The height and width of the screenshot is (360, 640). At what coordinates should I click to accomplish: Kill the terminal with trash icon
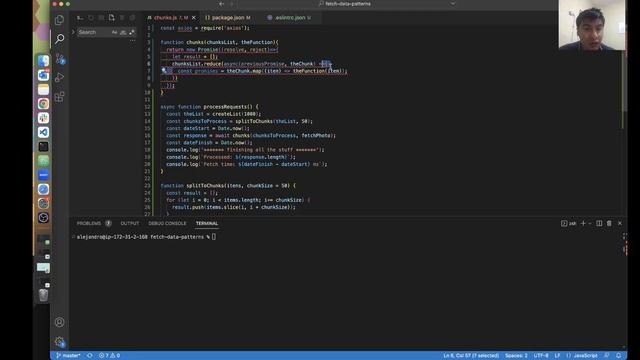point(609,223)
